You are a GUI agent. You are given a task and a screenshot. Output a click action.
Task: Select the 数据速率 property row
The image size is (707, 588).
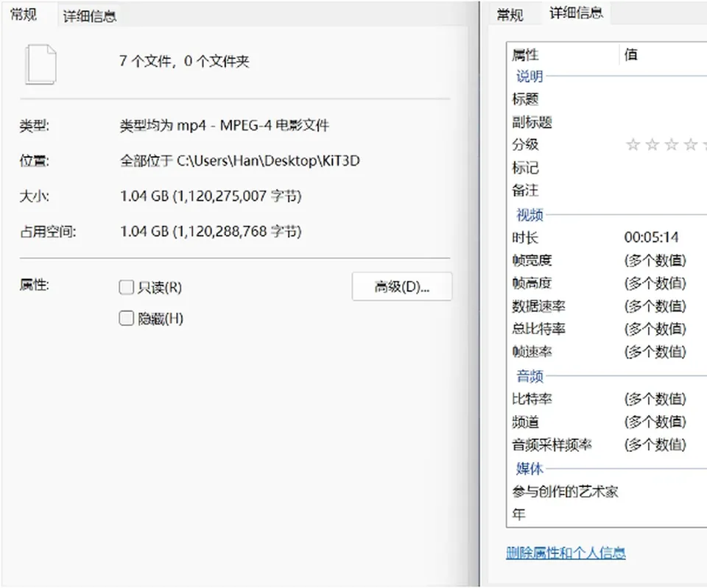pos(608,306)
